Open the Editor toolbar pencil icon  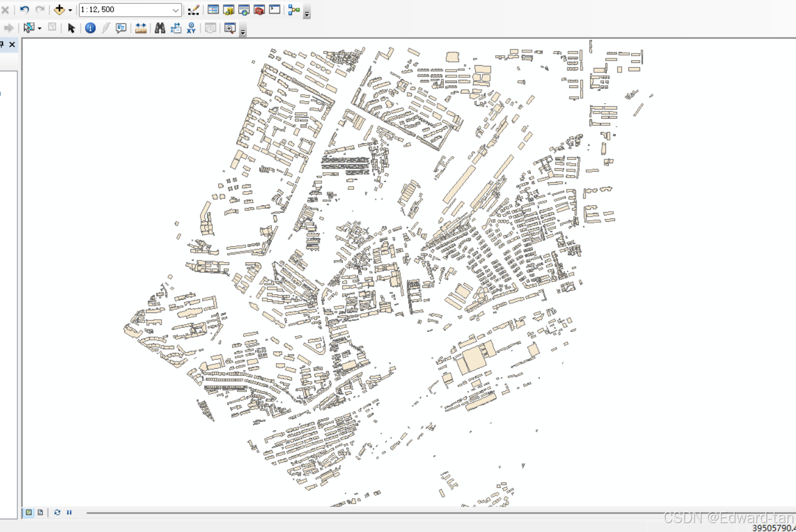[193, 10]
